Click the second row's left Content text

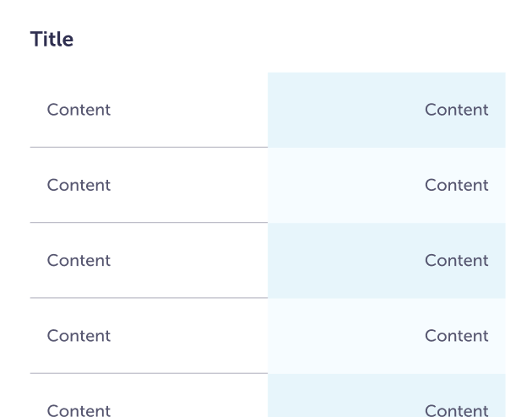pyautogui.click(x=79, y=185)
